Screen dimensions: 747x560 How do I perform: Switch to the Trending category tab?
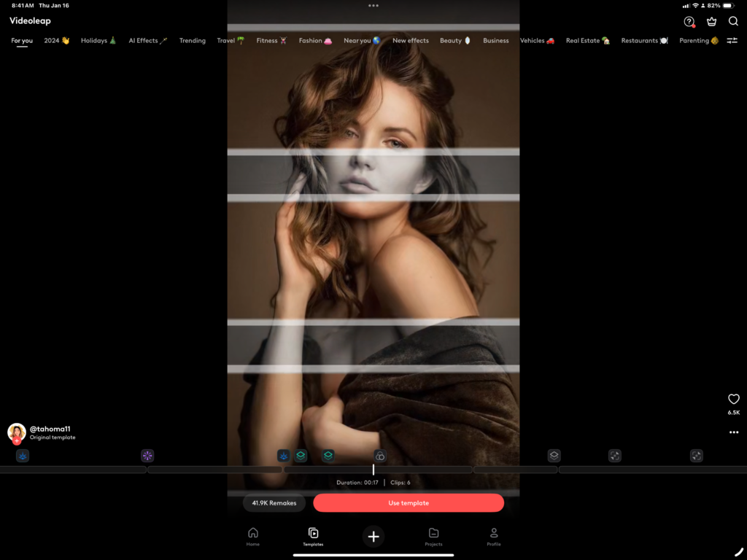point(193,41)
